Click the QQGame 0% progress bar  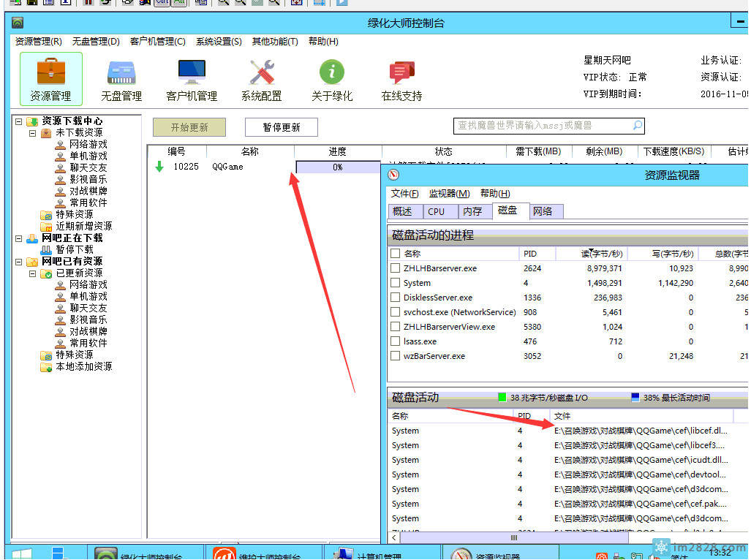338,167
